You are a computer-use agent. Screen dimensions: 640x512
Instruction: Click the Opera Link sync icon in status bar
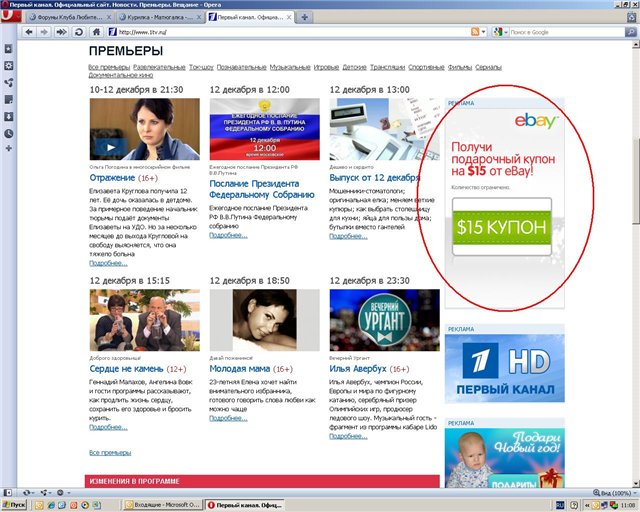click(26, 493)
